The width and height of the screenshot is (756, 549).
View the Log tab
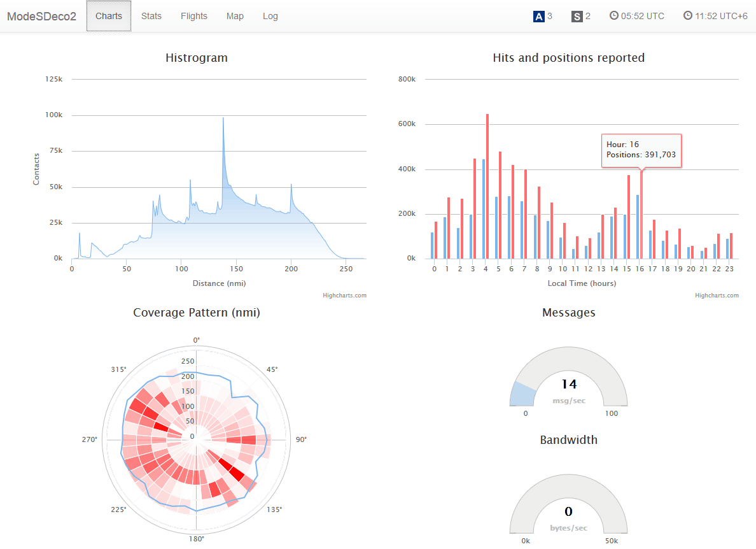270,16
